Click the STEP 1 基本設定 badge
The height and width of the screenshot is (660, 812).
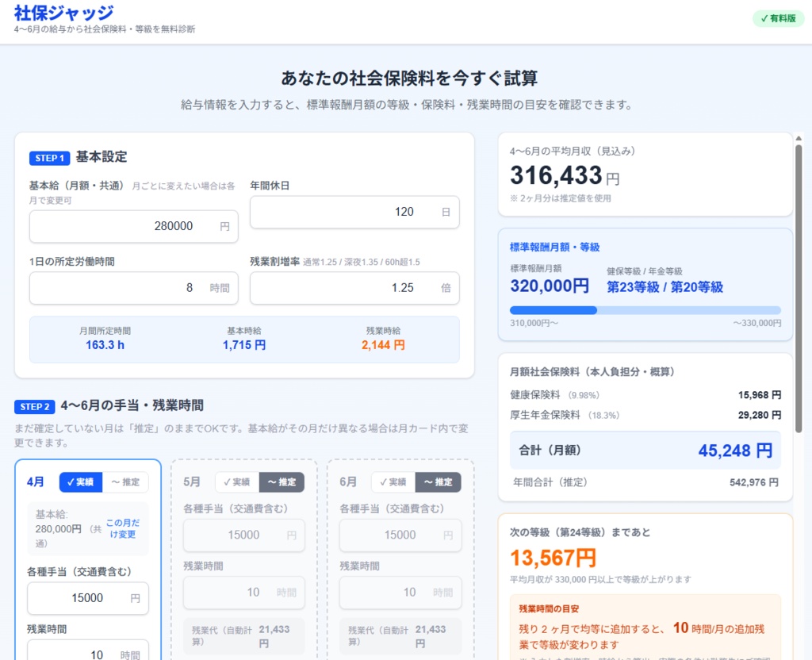click(50, 158)
